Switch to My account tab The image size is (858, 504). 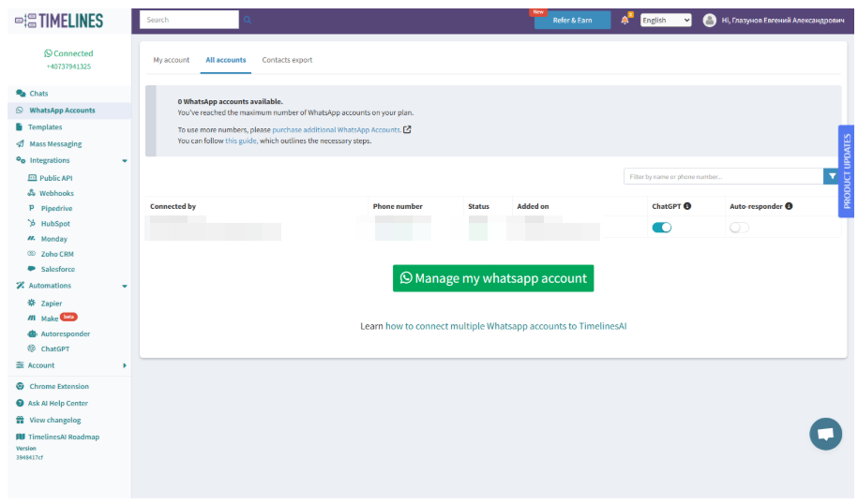point(172,60)
